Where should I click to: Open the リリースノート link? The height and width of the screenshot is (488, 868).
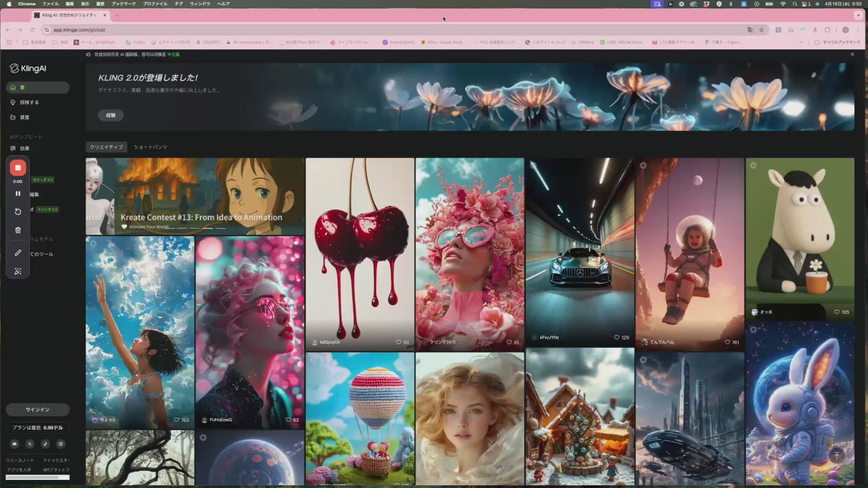pos(20,460)
